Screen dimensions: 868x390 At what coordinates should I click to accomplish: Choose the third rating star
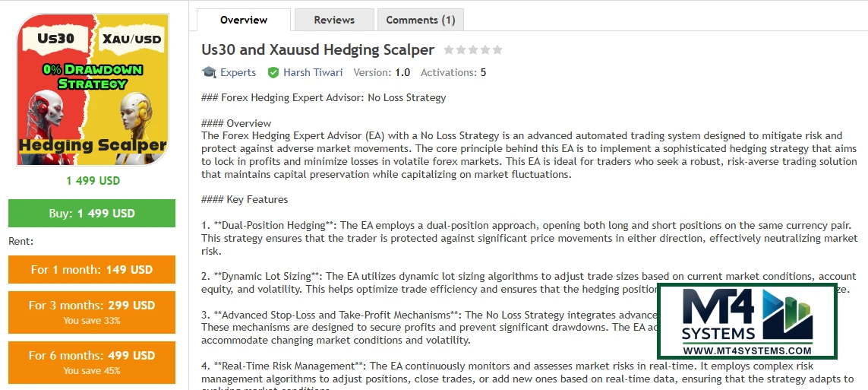(473, 50)
